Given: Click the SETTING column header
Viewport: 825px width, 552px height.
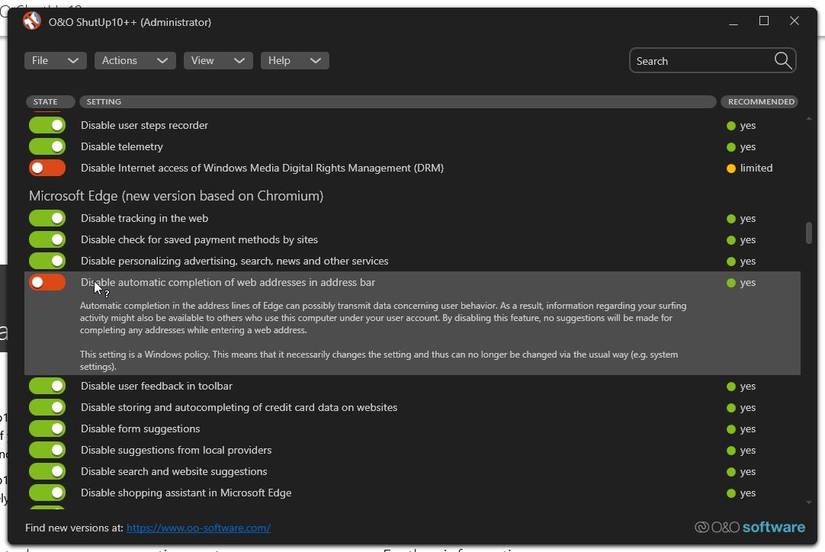Looking at the screenshot, I should tap(398, 102).
